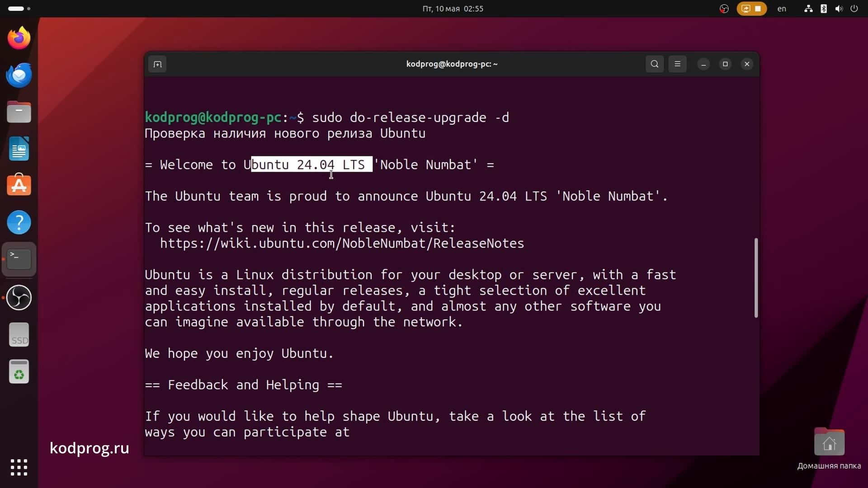Select the Terminal icon in the dock
Viewport: 868px width, 488px height.
pos(19,259)
